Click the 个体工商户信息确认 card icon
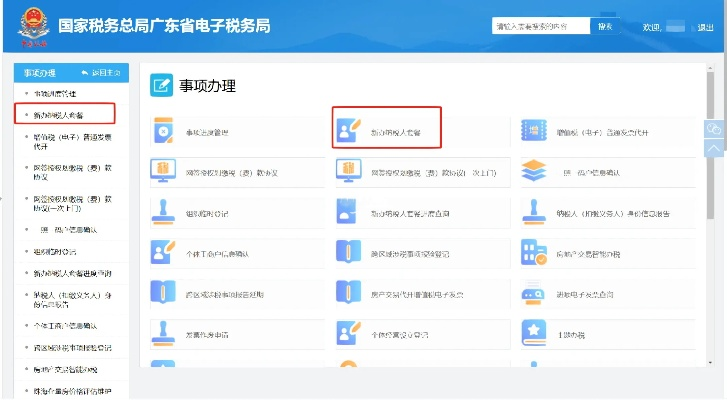This screenshot has width=727, height=400. point(163,252)
